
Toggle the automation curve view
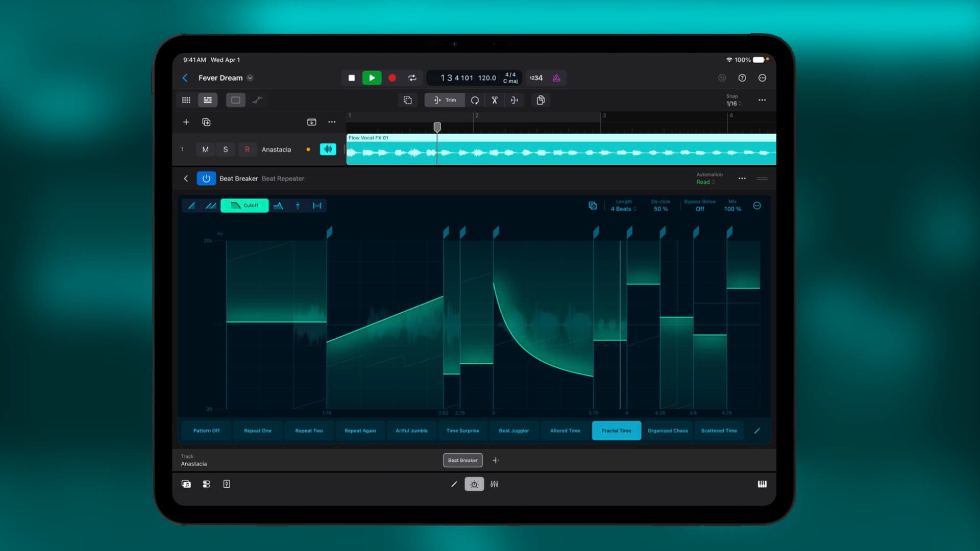(x=257, y=100)
